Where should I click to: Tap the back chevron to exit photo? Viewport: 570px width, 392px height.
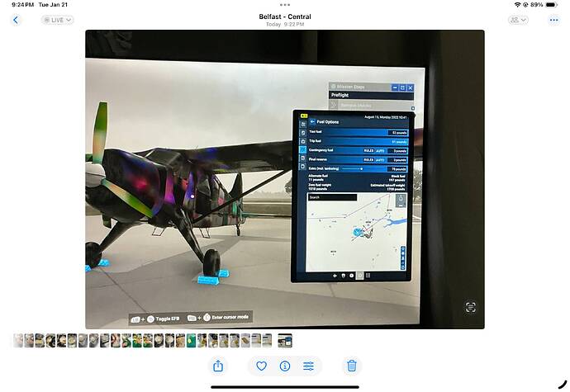15,20
